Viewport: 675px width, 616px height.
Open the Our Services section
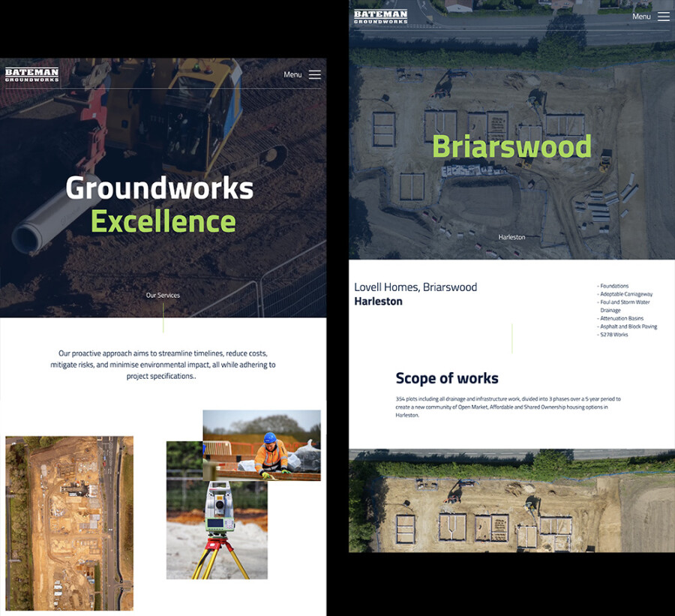coord(163,295)
